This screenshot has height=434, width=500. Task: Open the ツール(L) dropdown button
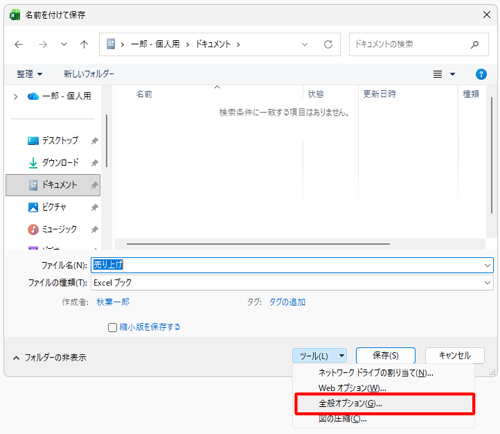click(319, 356)
